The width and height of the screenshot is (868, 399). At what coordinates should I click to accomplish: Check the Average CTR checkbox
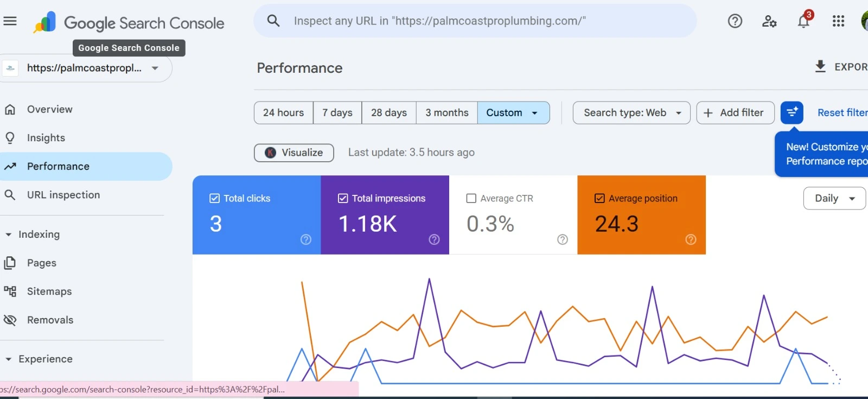point(471,198)
